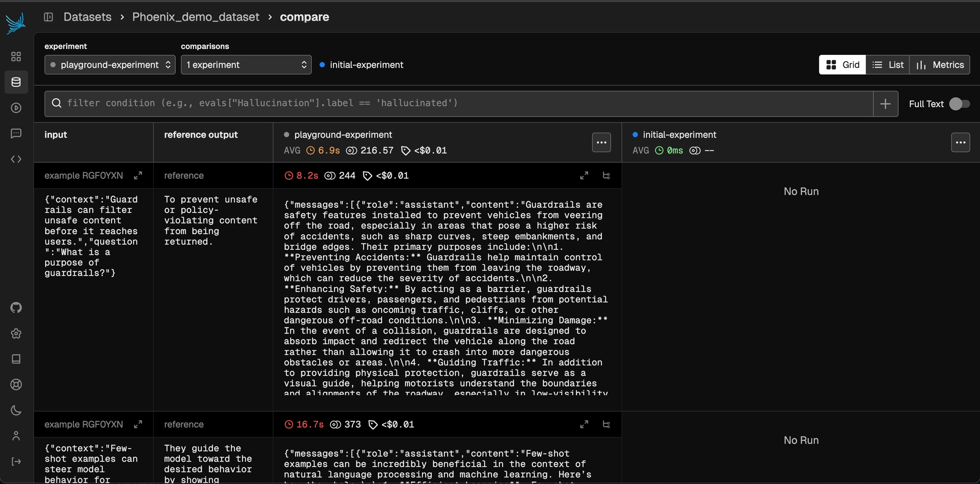The width and height of the screenshot is (980, 484).
Task: Toggle the Full Text switch
Action: pyautogui.click(x=959, y=104)
